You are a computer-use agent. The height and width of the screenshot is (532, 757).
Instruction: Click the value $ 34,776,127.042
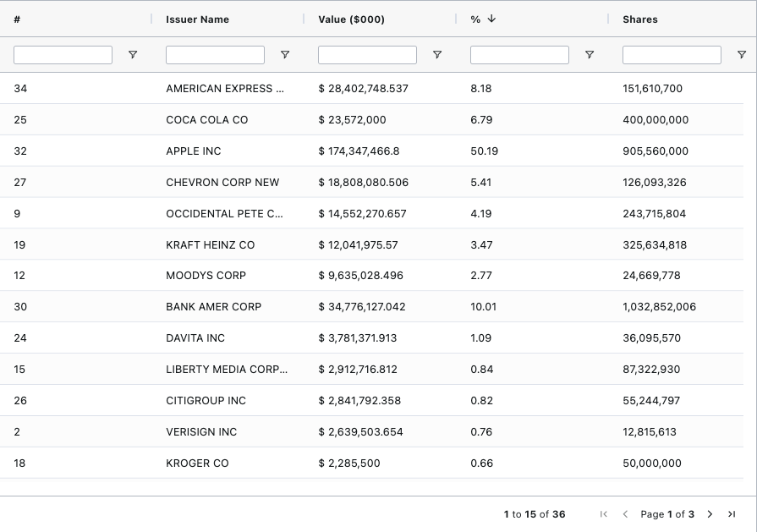(362, 306)
